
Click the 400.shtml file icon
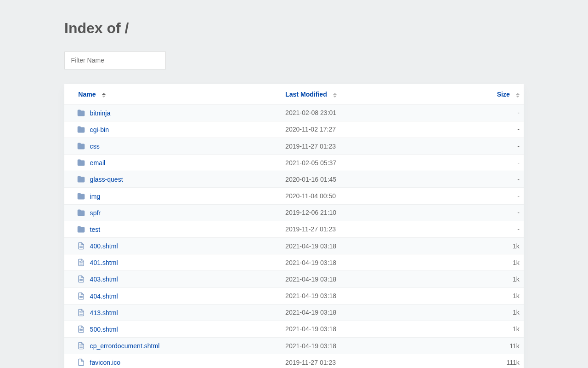pyautogui.click(x=81, y=246)
